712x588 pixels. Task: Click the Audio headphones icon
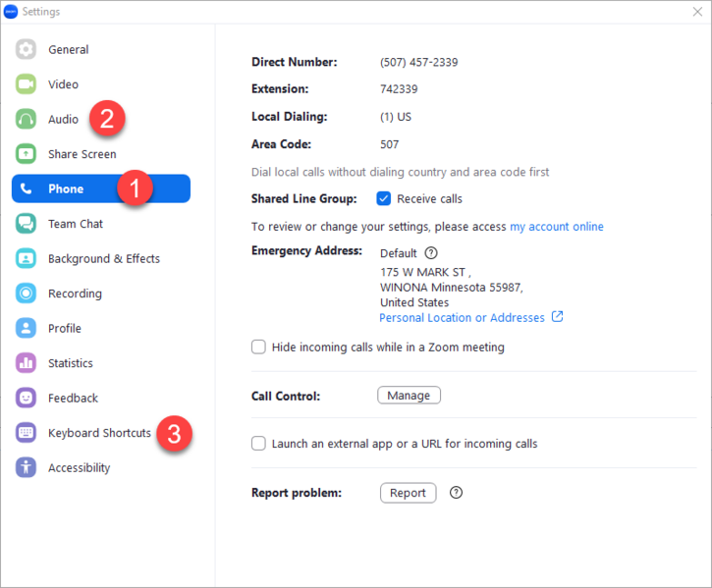click(27, 120)
